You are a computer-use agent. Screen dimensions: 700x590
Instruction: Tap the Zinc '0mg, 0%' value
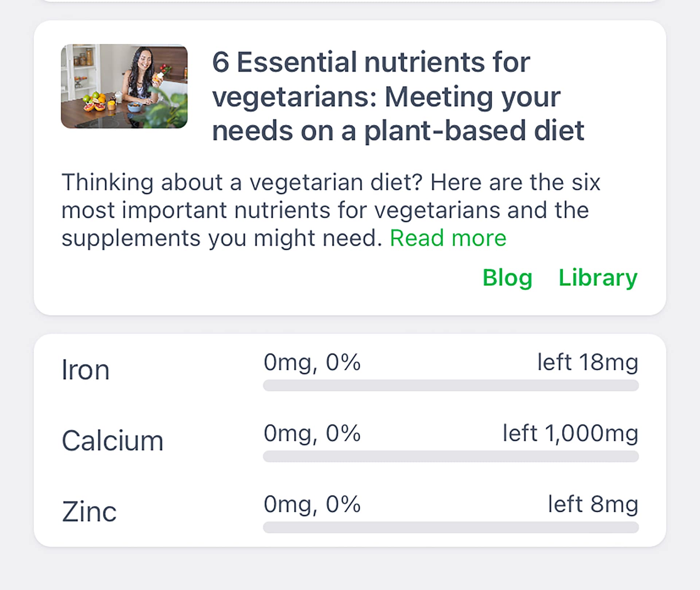312,504
